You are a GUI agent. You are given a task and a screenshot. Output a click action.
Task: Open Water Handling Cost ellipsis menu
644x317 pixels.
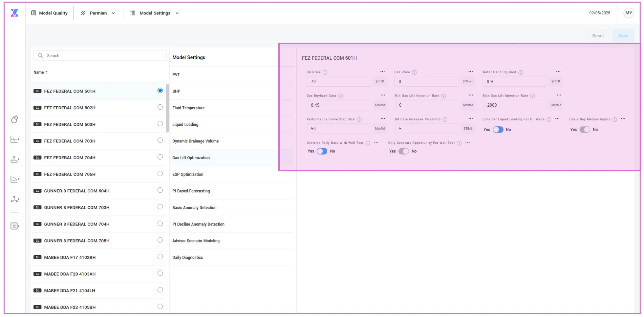point(558,72)
